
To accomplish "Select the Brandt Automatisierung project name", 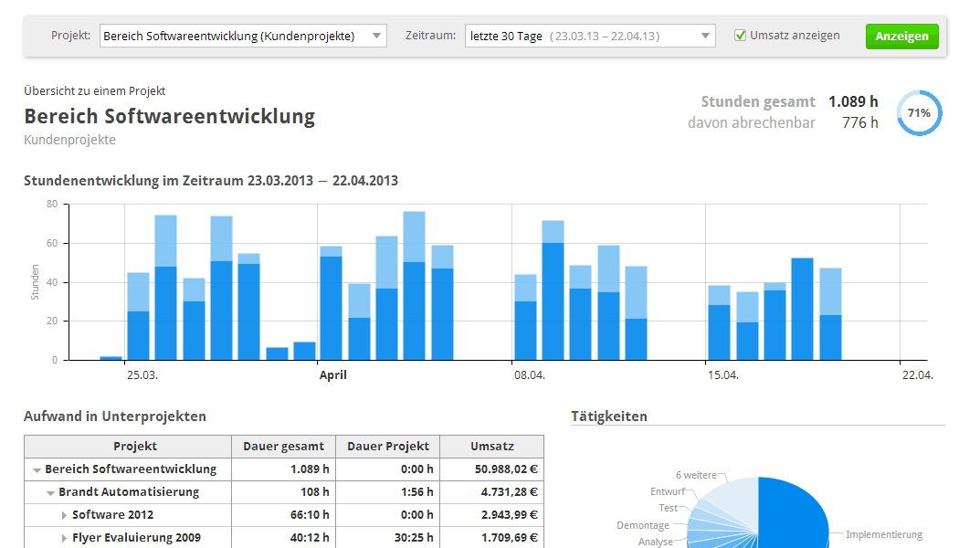I will [129, 491].
